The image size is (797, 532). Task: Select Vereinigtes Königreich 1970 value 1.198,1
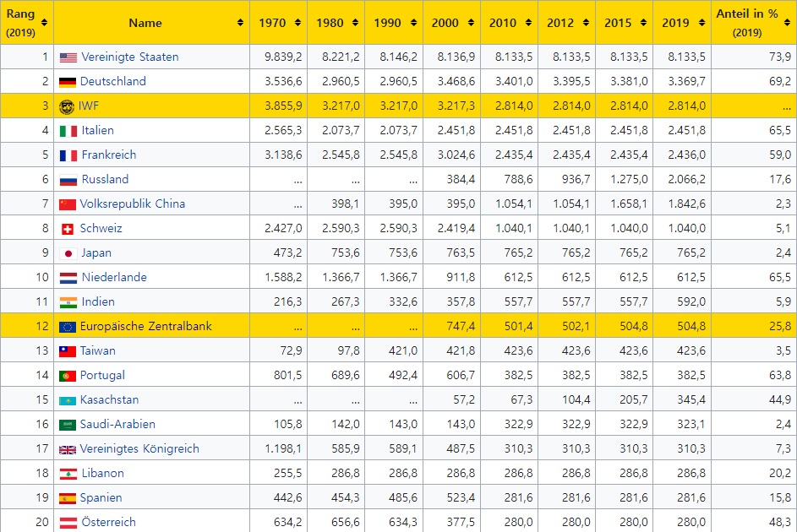tap(283, 448)
